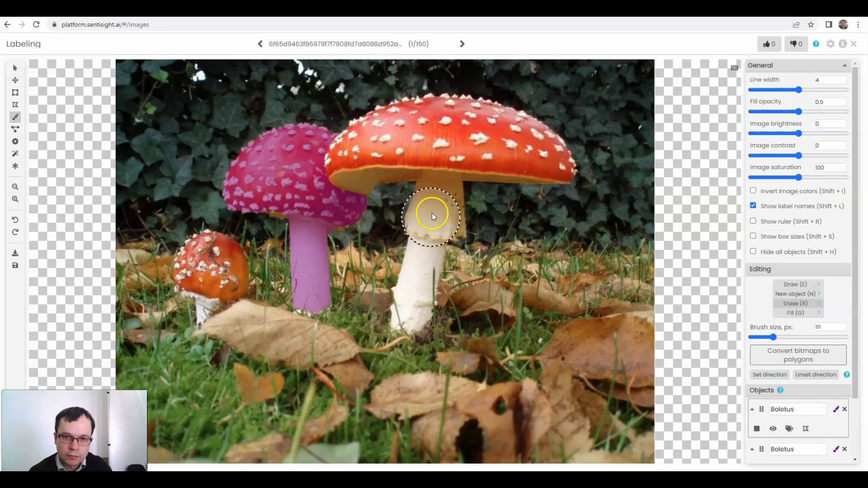Select the Draw tool
868x488 pixels.
pos(795,284)
